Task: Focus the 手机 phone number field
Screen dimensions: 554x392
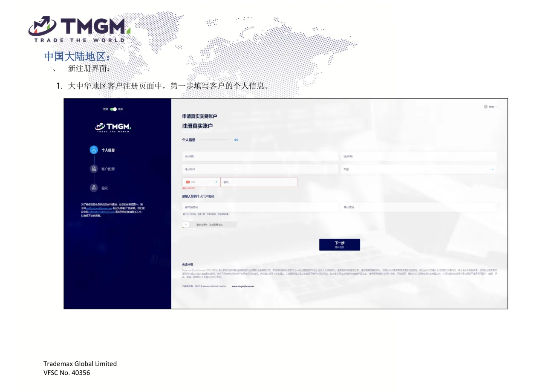Action: (259, 182)
